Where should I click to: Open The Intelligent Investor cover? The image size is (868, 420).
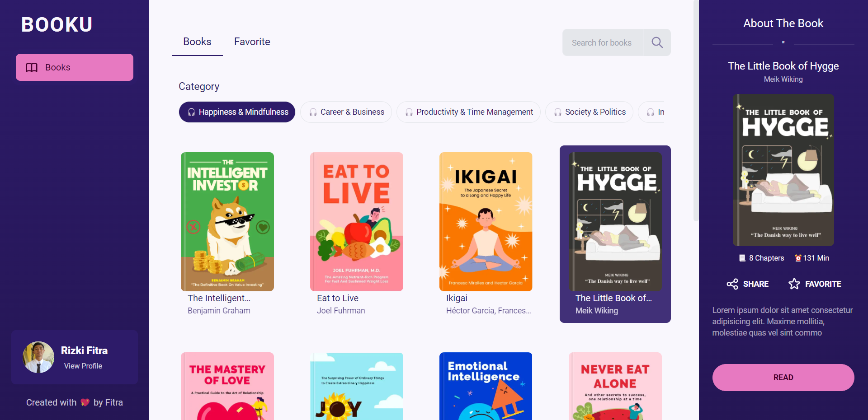[x=227, y=222]
